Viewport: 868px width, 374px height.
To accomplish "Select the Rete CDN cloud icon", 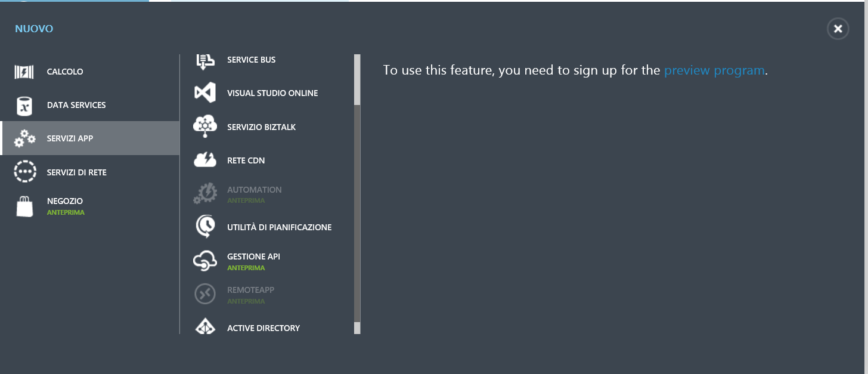I will point(205,160).
